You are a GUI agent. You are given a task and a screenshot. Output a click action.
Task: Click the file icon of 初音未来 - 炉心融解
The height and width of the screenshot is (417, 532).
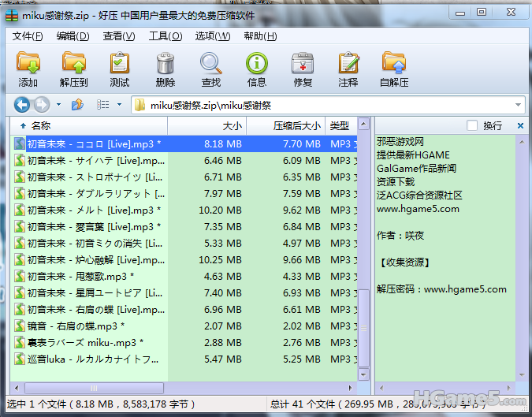(x=20, y=259)
